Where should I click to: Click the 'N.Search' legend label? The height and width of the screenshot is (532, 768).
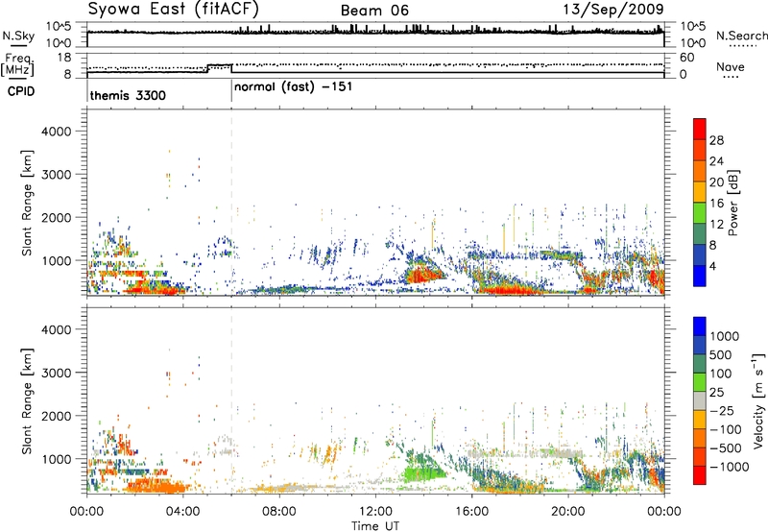pyautogui.click(x=741, y=36)
